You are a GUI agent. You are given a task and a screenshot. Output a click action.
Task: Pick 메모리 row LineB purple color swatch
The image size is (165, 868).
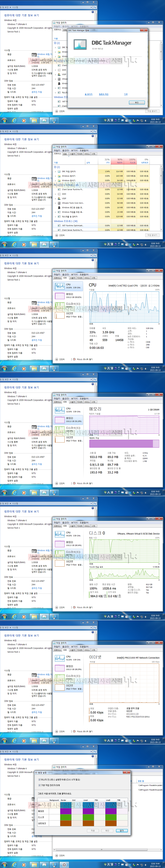coord(110,811)
